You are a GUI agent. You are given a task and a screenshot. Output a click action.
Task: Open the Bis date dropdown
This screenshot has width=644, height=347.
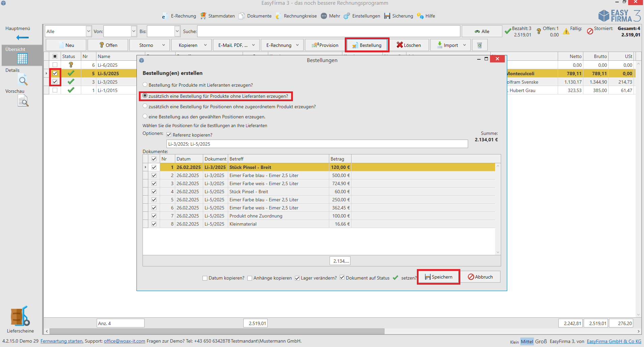click(x=177, y=31)
